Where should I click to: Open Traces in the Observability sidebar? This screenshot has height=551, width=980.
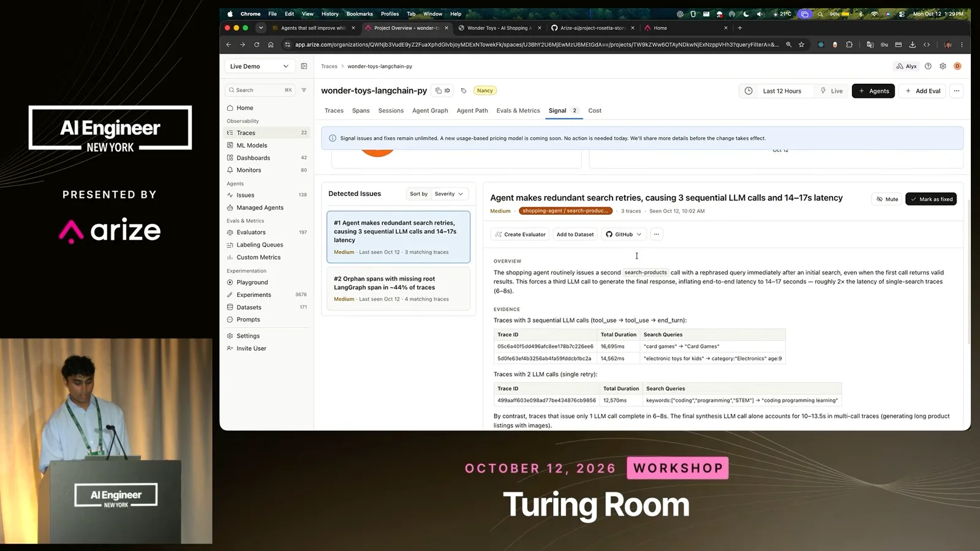[x=246, y=133]
